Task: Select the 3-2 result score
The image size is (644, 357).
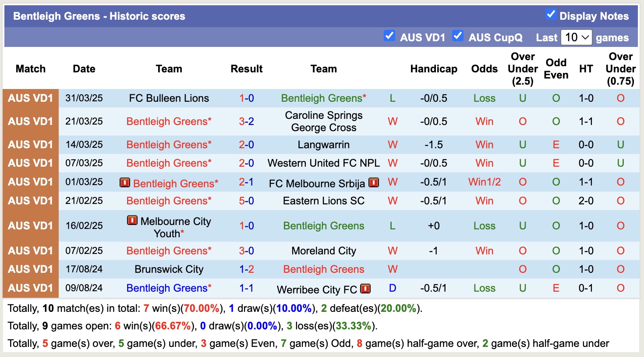Action: pos(247,121)
